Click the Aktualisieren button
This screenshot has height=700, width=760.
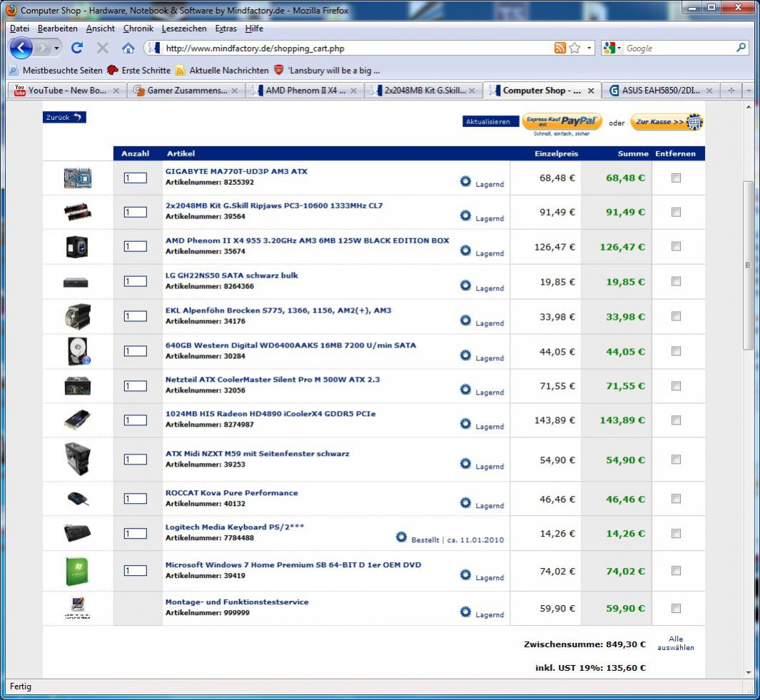490,122
